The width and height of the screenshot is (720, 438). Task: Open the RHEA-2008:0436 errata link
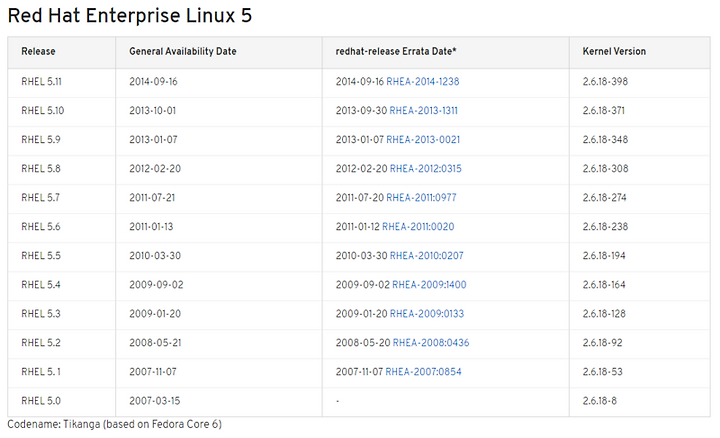(431, 343)
